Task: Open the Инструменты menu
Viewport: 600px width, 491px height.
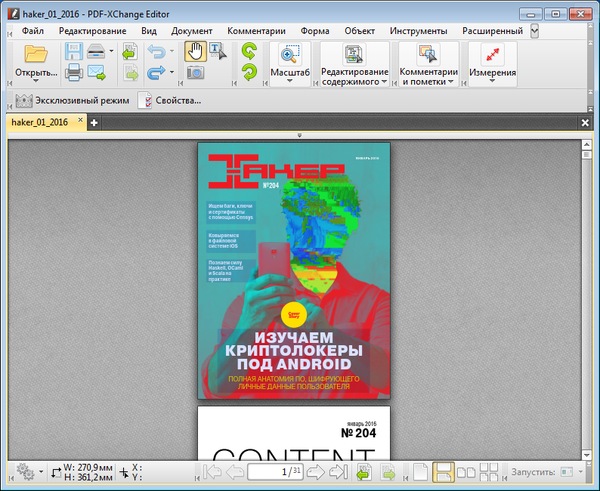Action: (418, 31)
